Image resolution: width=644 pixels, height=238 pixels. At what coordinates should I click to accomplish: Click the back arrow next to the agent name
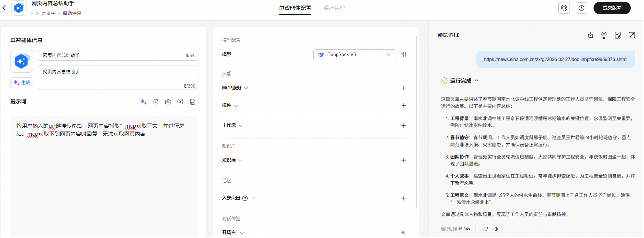click(4, 8)
